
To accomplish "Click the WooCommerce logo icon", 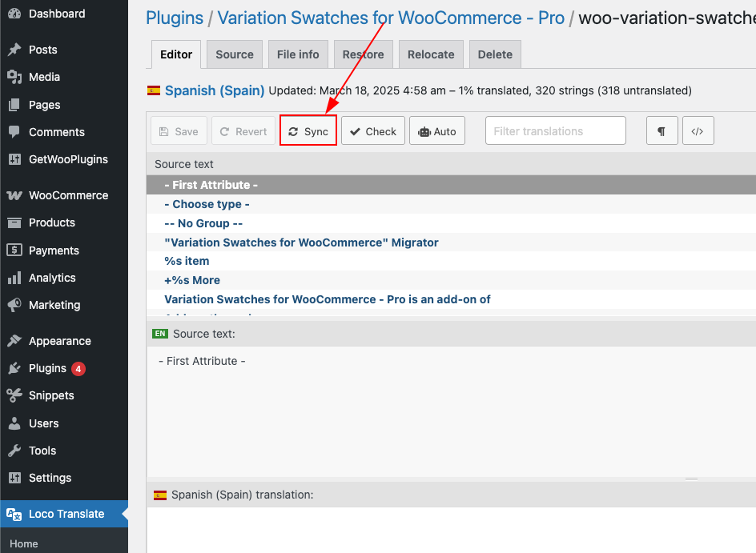I will 14,195.
